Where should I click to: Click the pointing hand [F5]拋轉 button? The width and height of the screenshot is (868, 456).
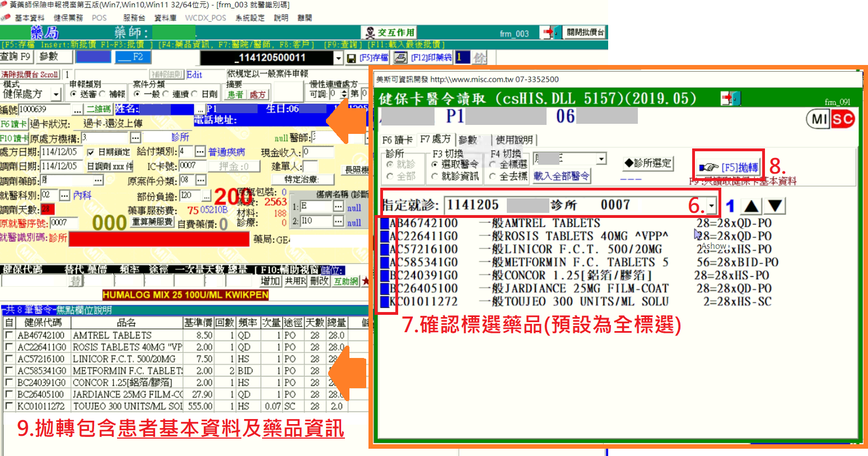[x=729, y=167]
